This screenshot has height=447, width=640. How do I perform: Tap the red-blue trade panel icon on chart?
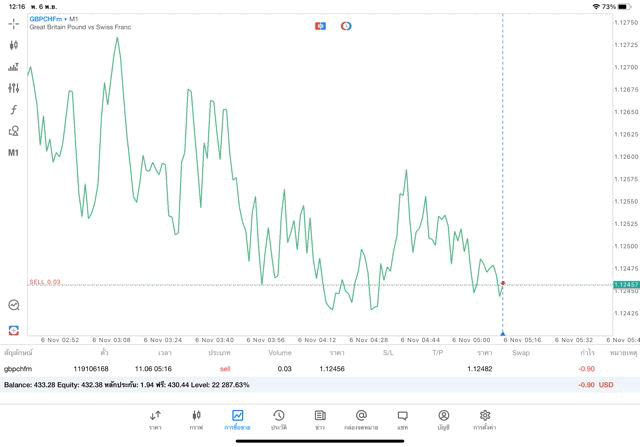[320, 25]
